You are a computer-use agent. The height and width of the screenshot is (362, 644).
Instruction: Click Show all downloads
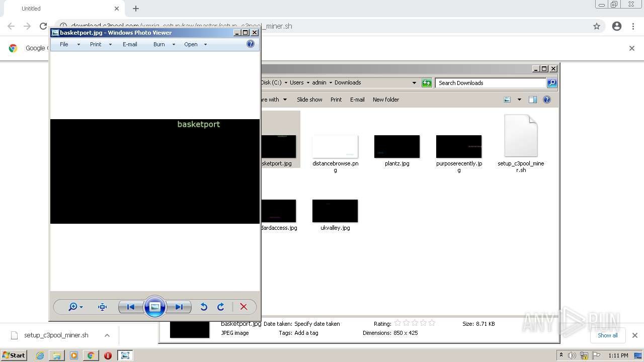(608, 335)
